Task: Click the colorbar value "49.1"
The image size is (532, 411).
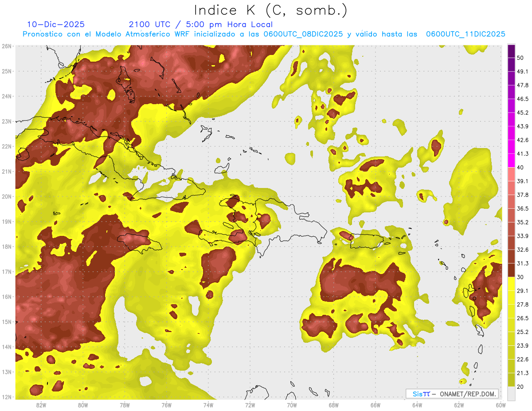Action: click(523, 71)
